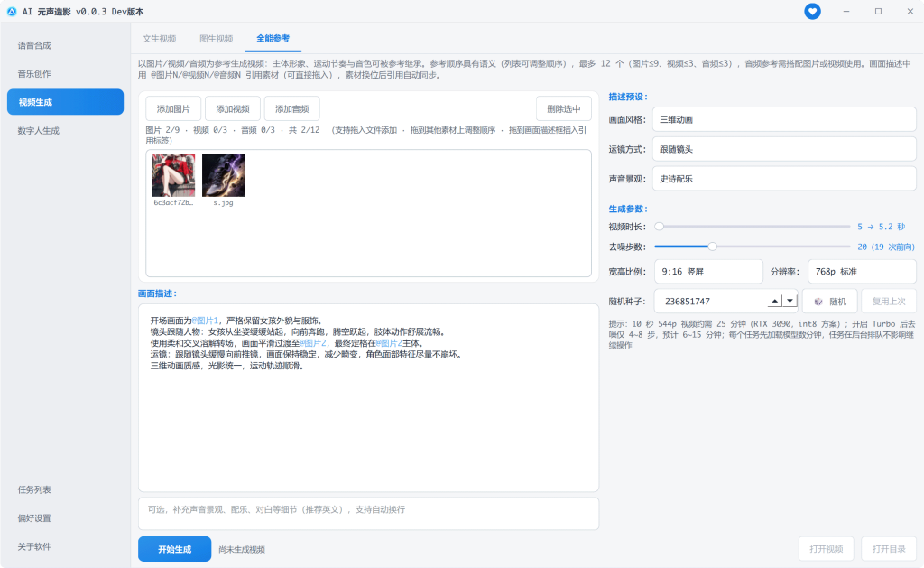
Task: Click the dice icon on 随机 button
Action: point(818,302)
